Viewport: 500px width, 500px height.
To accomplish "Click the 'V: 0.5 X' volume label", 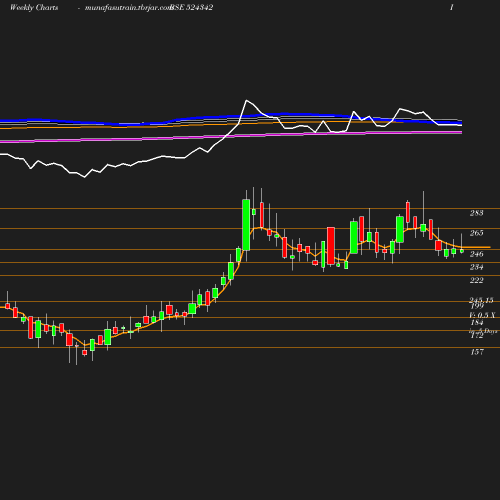I will pyautogui.click(x=482, y=315).
